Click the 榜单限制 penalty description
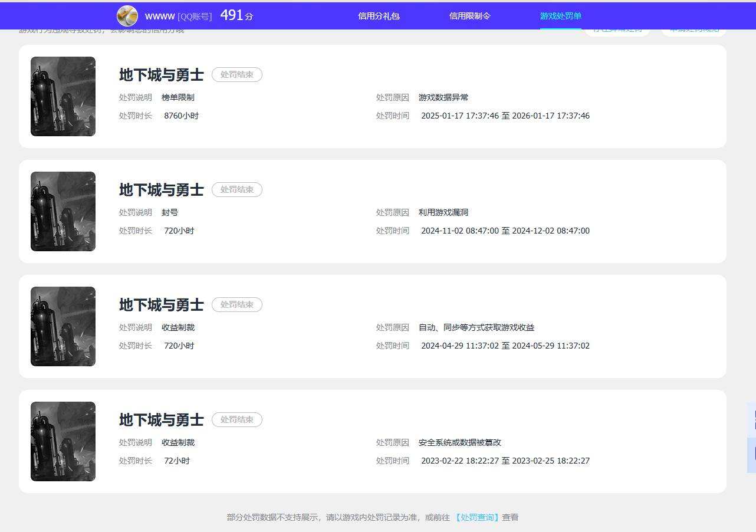756x532 pixels. tap(178, 97)
